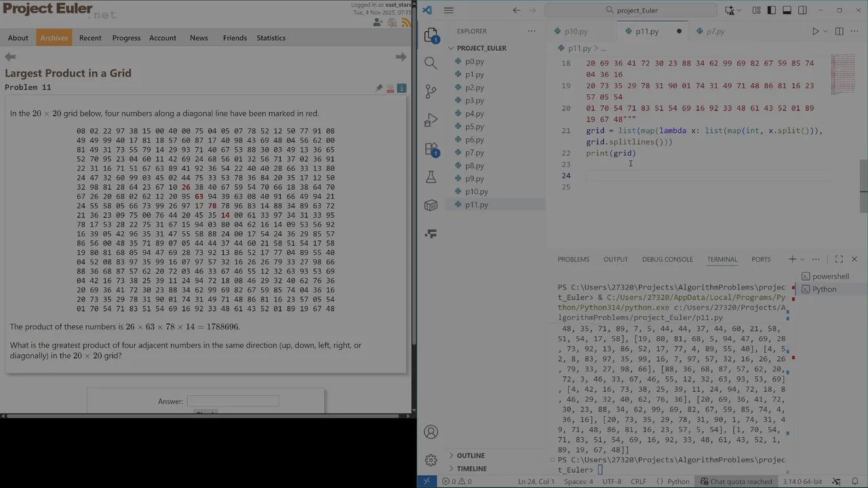868x488 pixels.
Task: Switch to the p10.py editor tab
Action: click(576, 31)
